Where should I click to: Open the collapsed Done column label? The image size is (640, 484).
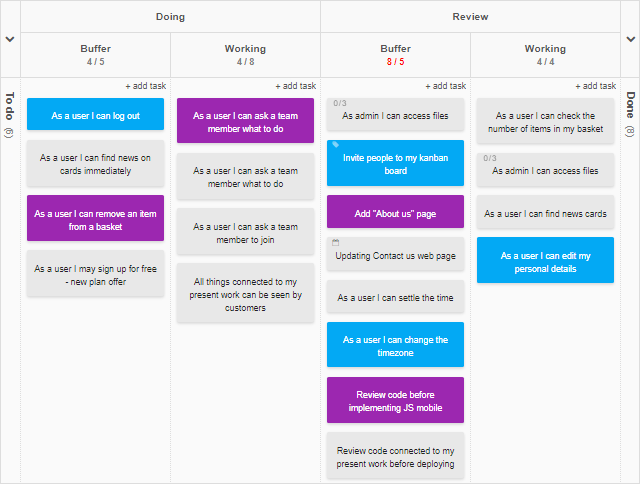[x=631, y=105]
